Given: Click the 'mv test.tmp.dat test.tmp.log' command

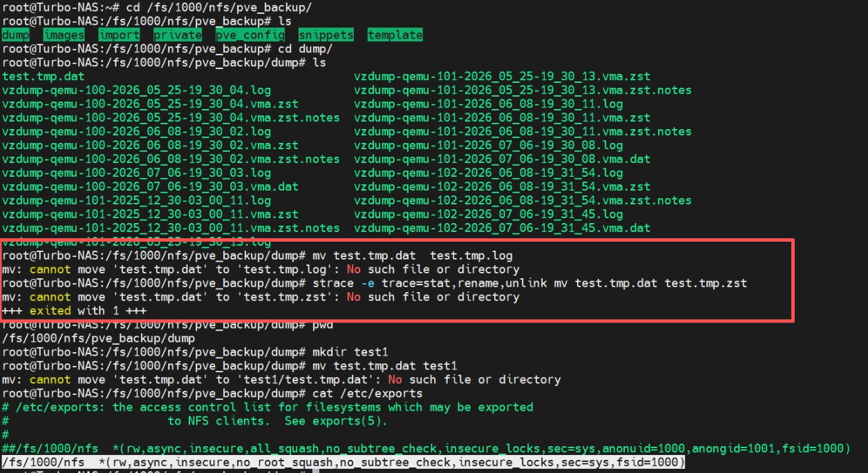Looking at the screenshot, I should [413, 255].
